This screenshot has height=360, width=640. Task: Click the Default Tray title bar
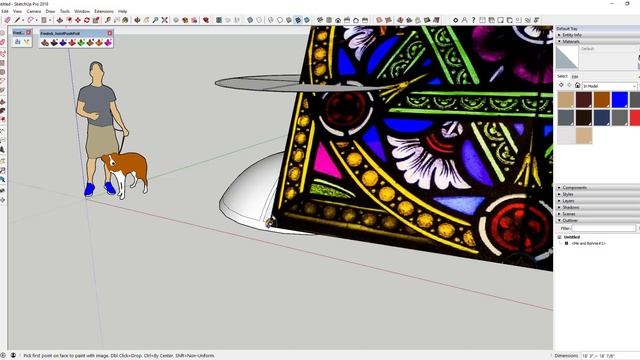(598, 29)
